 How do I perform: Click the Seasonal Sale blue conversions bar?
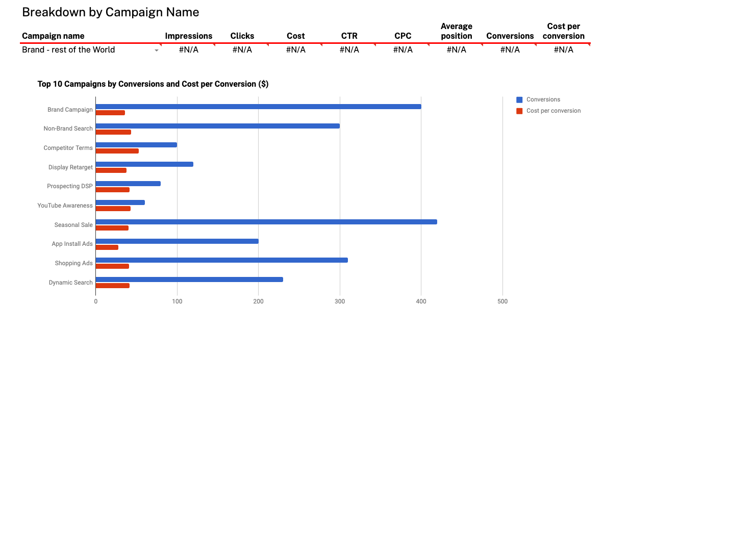[266, 222]
